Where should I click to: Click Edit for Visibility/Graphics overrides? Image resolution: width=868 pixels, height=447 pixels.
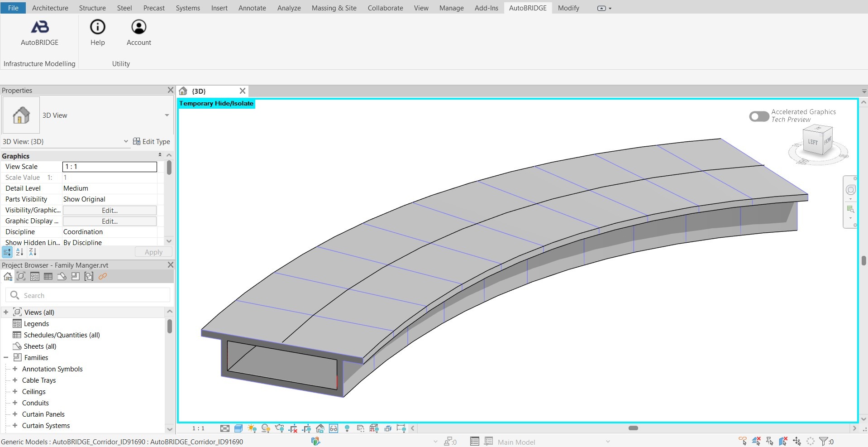(110, 211)
